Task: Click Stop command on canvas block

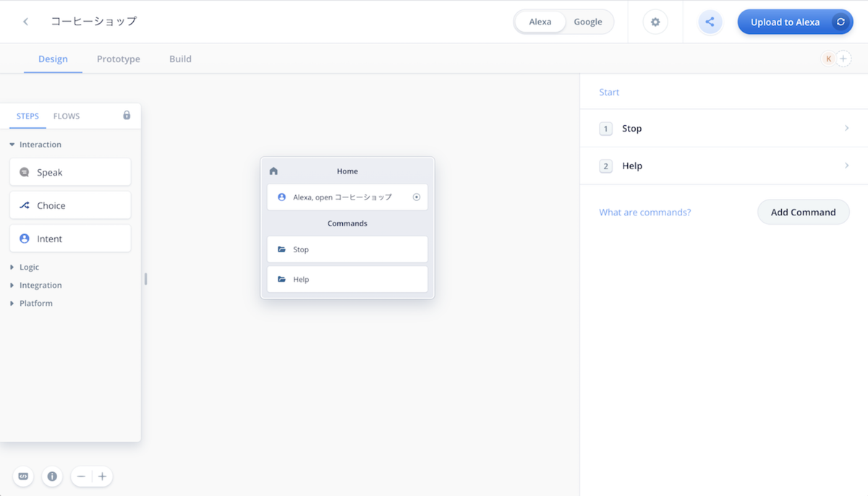Action: click(347, 249)
